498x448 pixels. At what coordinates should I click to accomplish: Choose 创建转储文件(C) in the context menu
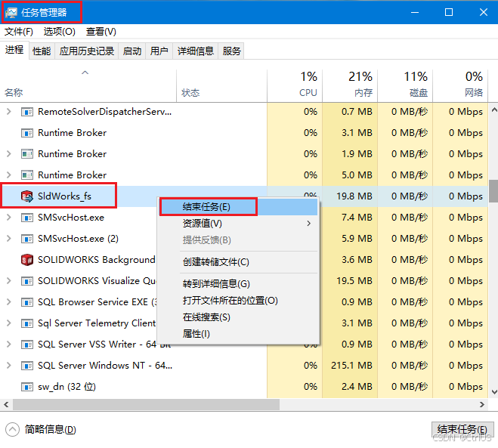(x=239, y=262)
